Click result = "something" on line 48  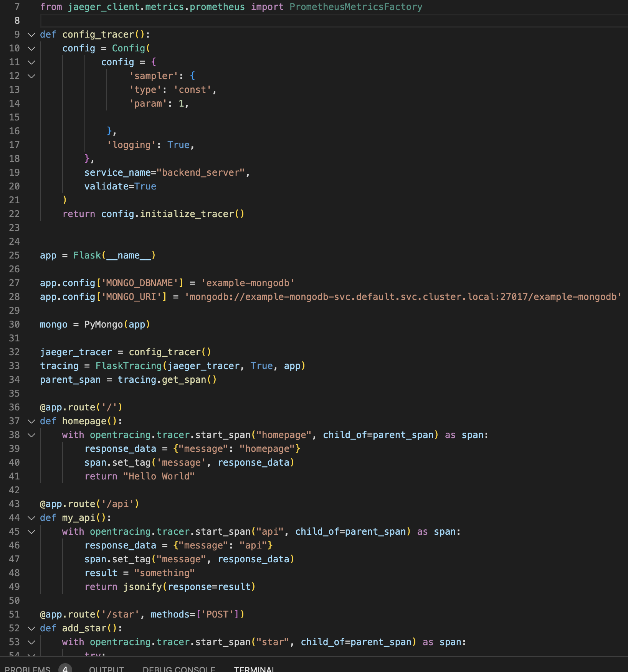click(140, 573)
